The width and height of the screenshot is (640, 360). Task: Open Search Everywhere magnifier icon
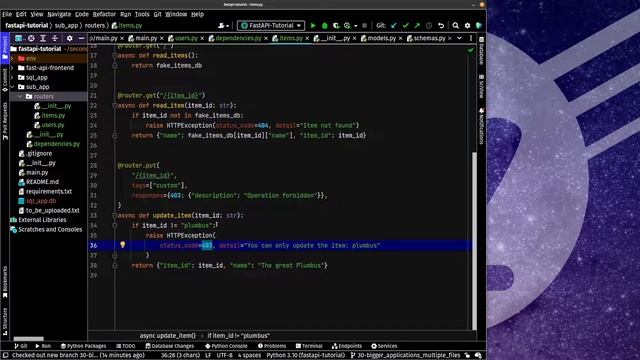(456, 25)
